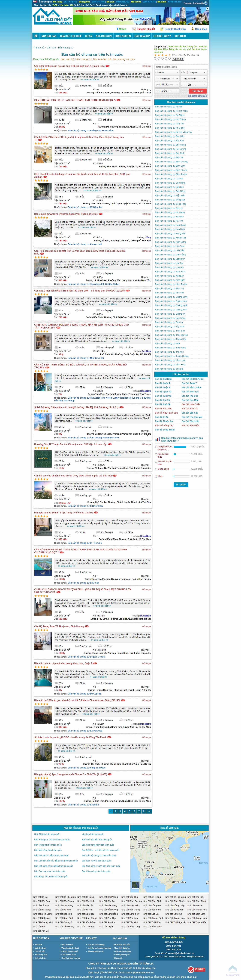The width and height of the screenshot is (241, 980).
Task: Open NHÀ MÔI GIỚI menu
Action: pos(104,36)
